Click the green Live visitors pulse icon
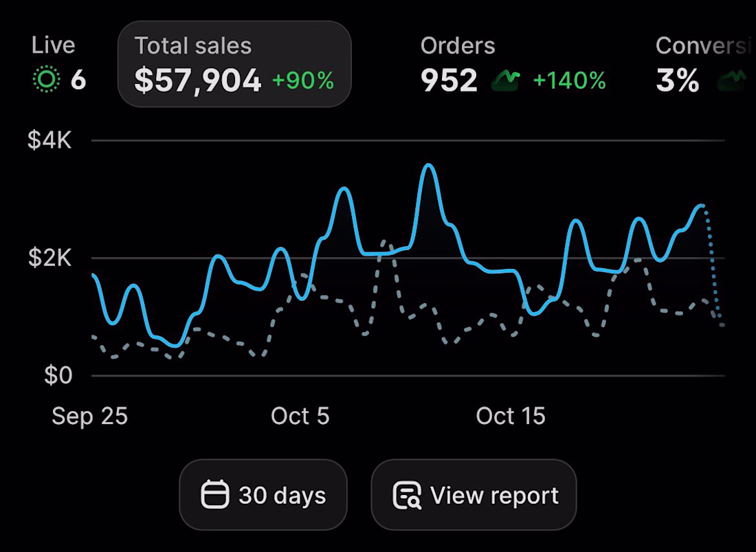Image resolution: width=756 pixels, height=552 pixels. (x=46, y=79)
